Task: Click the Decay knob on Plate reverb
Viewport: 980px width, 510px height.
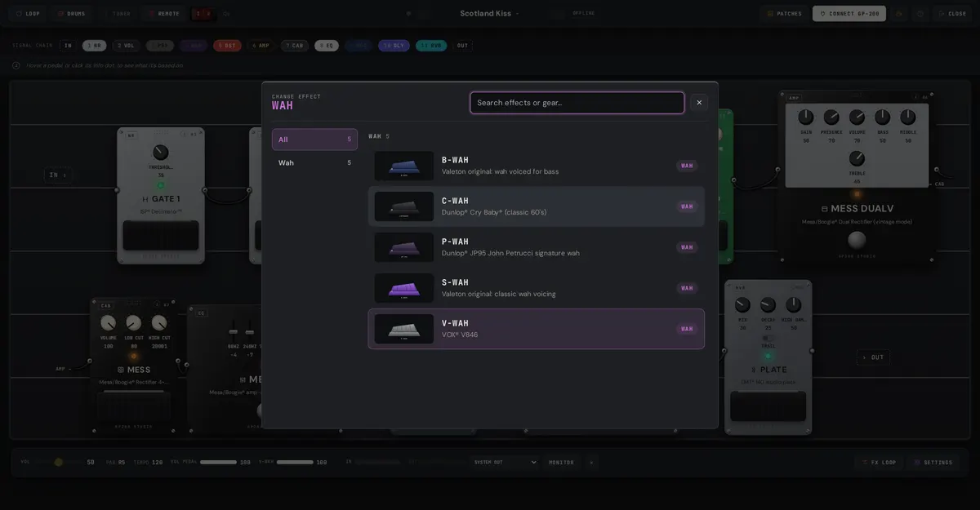Action: point(768,305)
